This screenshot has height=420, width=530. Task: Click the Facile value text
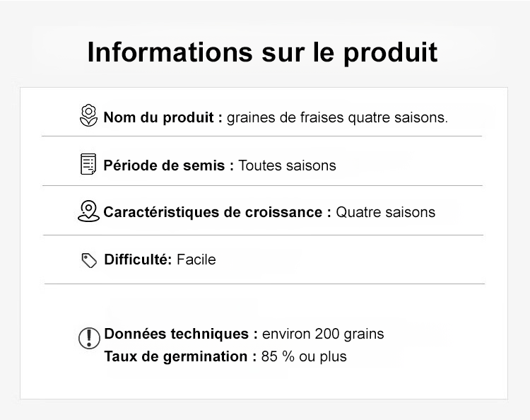pyautogui.click(x=196, y=259)
